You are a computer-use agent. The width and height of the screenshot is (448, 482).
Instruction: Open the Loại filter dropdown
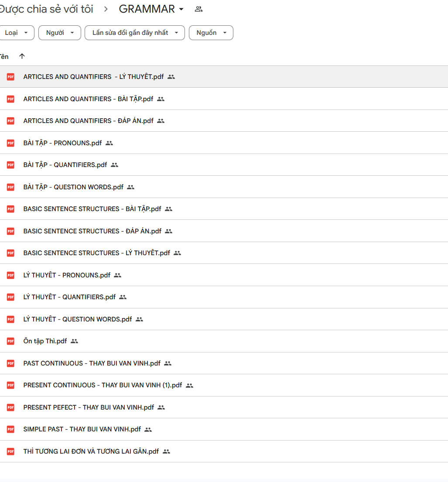[17, 33]
